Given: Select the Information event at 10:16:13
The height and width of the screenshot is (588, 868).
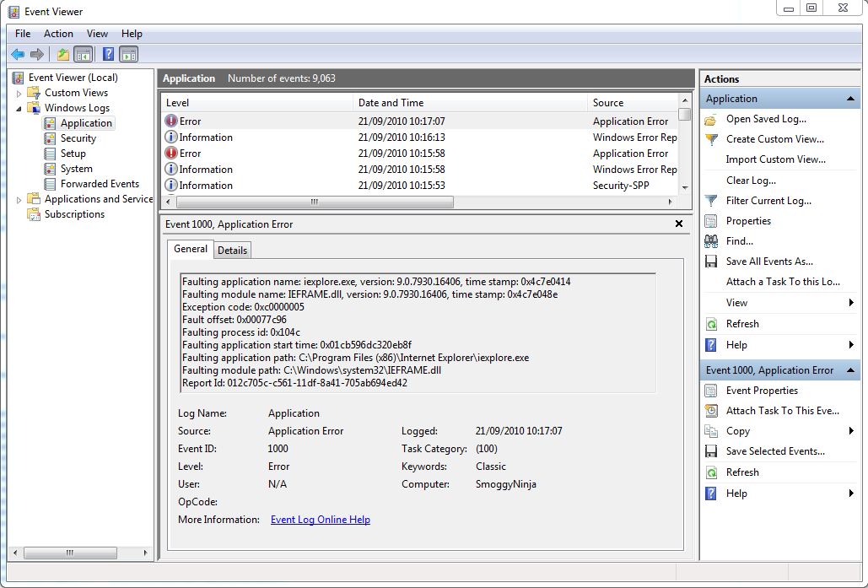Looking at the screenshot, I should (x=420, y=138).
